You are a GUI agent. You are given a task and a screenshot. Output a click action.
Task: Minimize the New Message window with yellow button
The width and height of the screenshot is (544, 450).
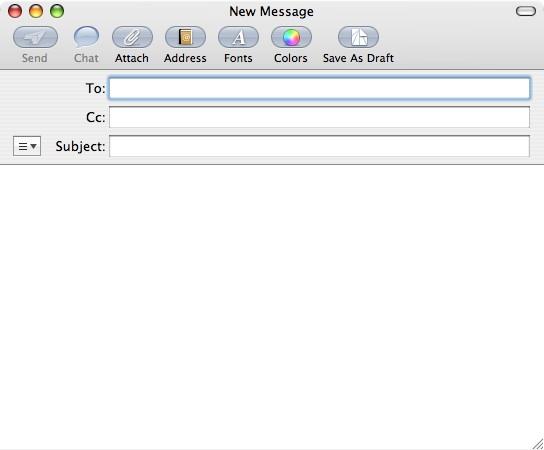(x=36, y=11)
